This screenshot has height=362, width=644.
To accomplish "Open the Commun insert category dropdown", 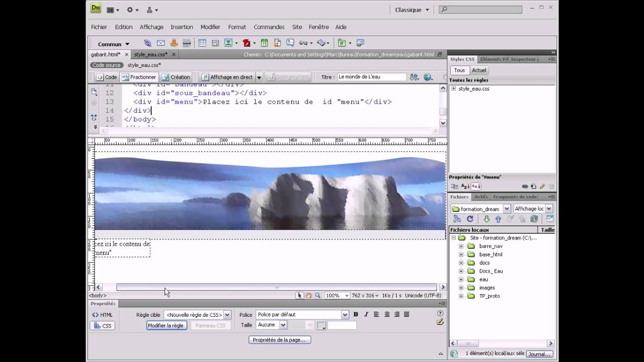I will (x=113, y=44).
